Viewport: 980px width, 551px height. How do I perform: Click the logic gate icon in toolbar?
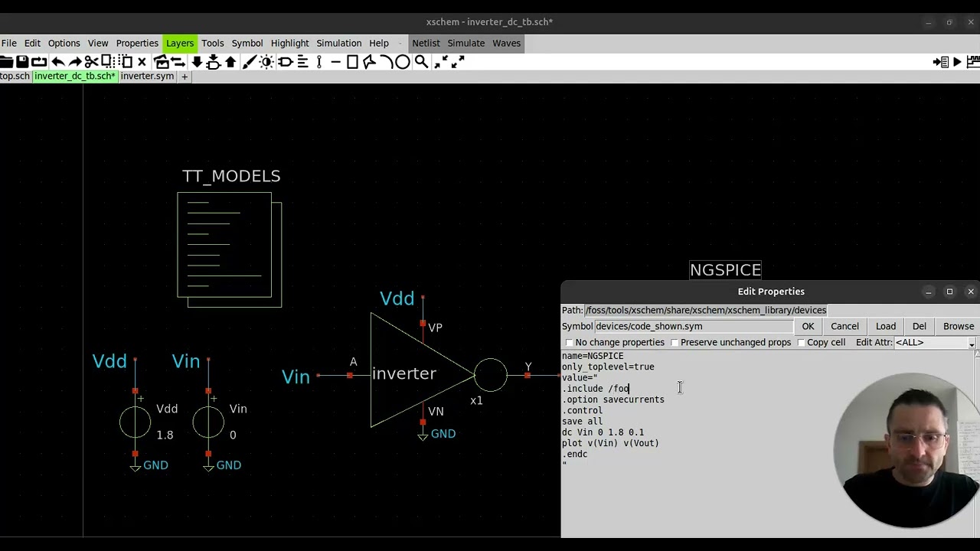click(x=285, y=62)
